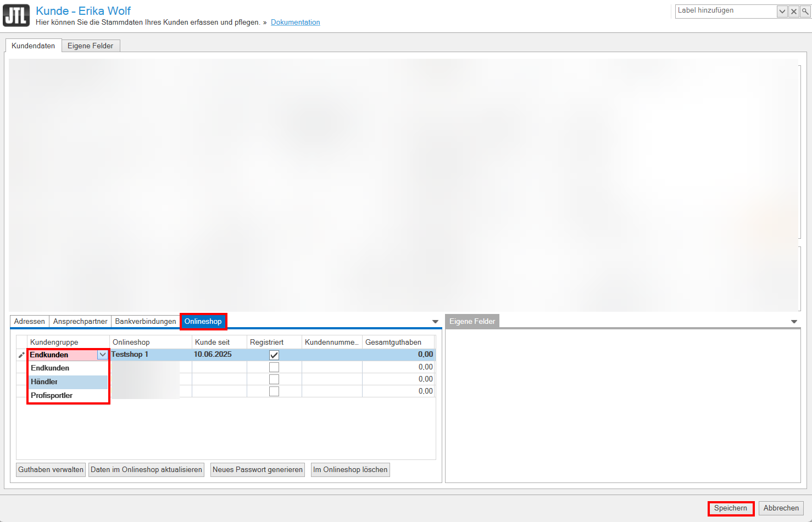Tick the Registriert checkbox in the second row

274,367
